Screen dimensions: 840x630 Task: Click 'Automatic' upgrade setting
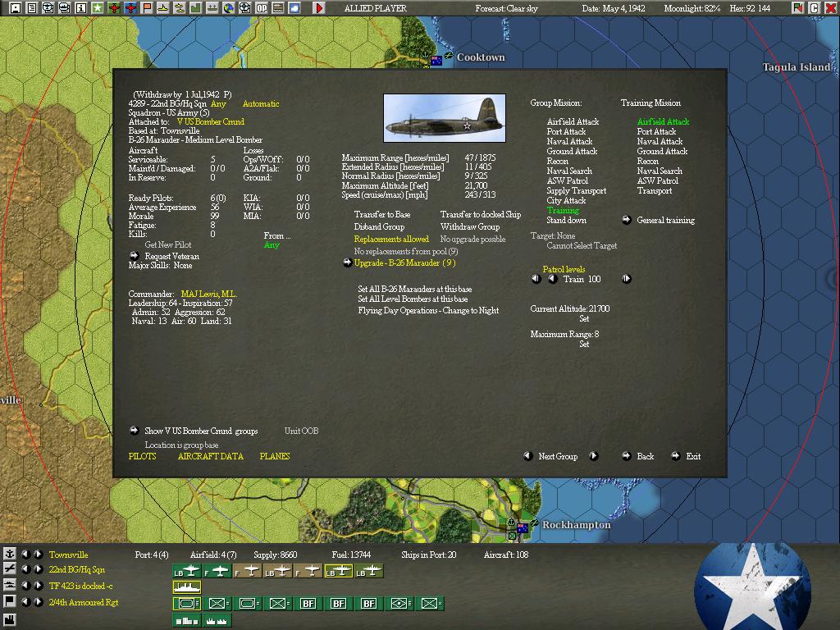tap(261, 104)
